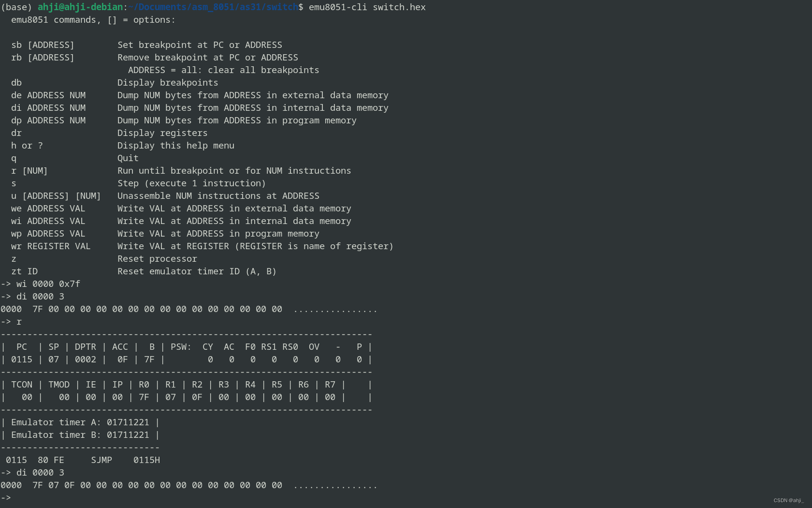Click the 'TCON' register header
The image size is (812, 508).
22,385
